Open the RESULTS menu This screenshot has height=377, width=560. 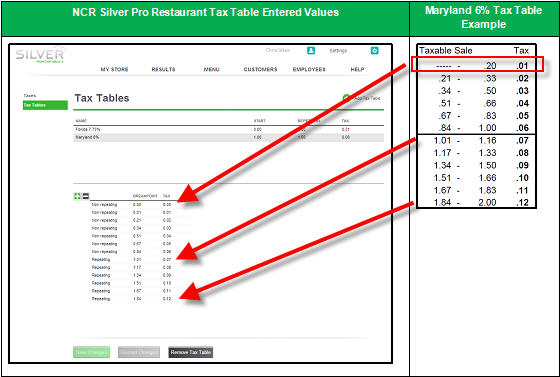pyautogui.click(x=163, y=69)
